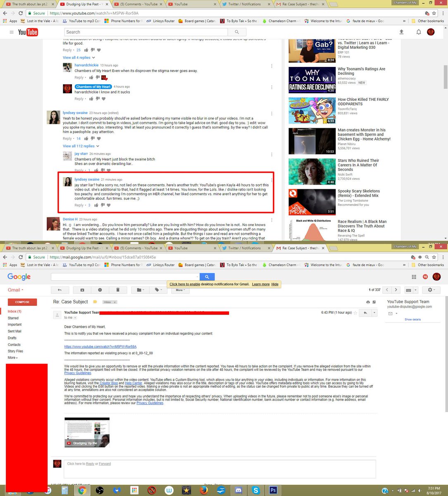
Task: Open email conversation in new window
Action: pos(374,302)
